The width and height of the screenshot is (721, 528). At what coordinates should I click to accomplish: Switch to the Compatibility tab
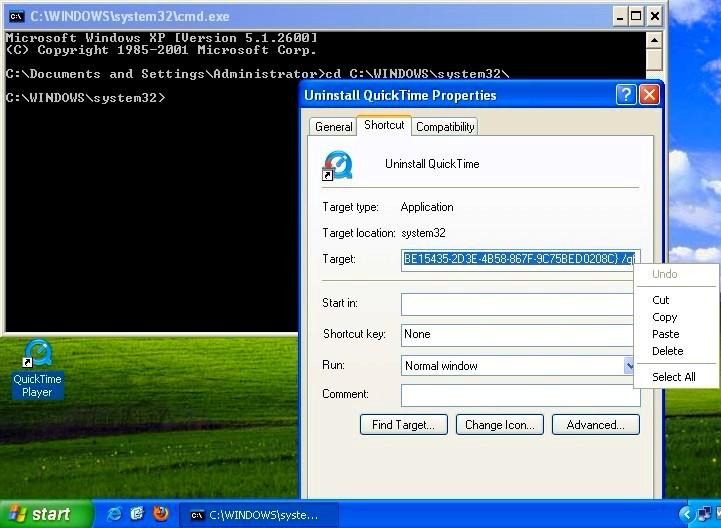[445, 127]
